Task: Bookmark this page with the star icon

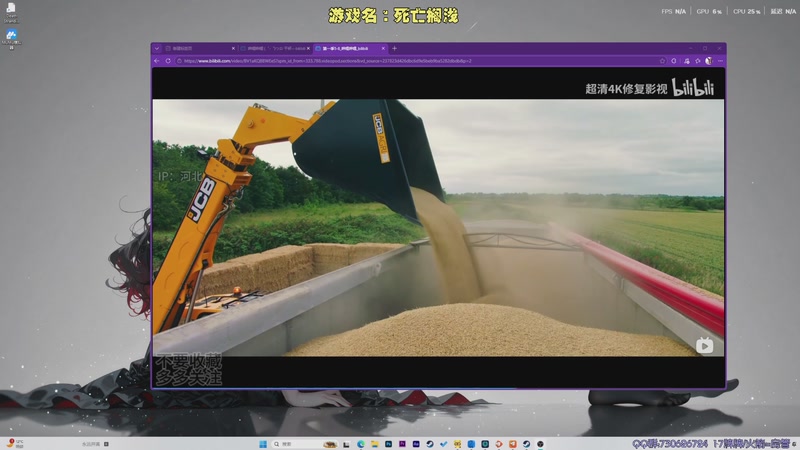Action: [x=662, y=61]
